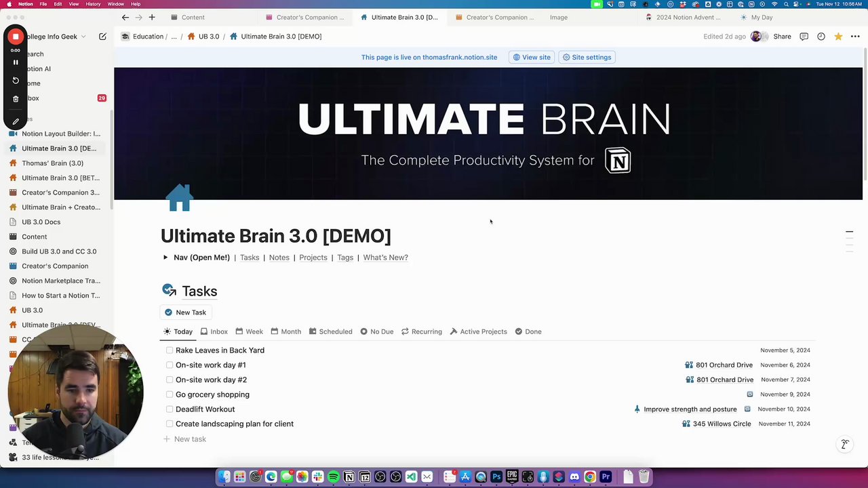
Task: Switch to the My Day window tab
Action: (756, 17)
